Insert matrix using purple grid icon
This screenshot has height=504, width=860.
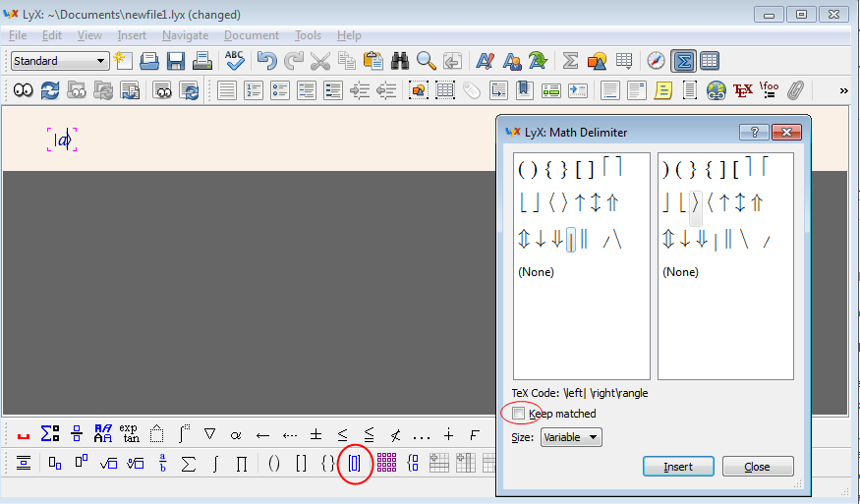(x=386, y=464)
